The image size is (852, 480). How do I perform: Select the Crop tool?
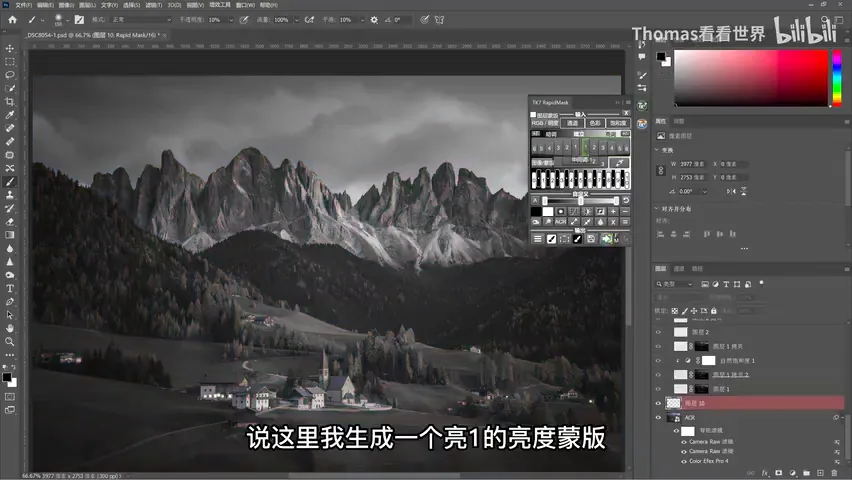pos(10,102)
